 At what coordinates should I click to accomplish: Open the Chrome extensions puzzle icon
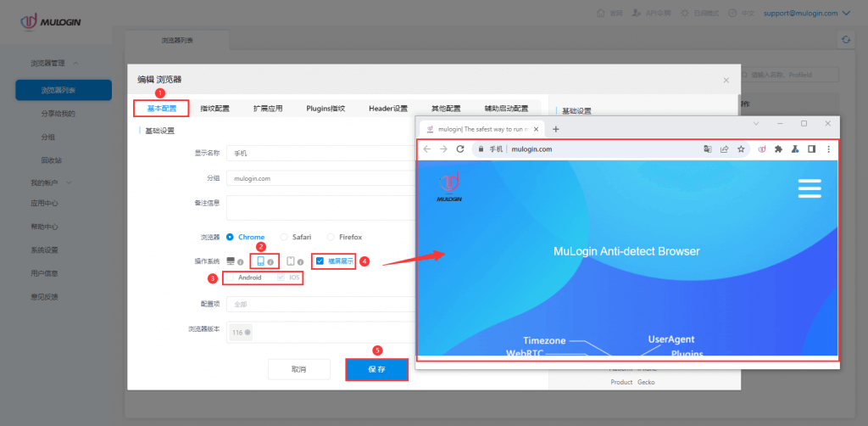(778, 149)
